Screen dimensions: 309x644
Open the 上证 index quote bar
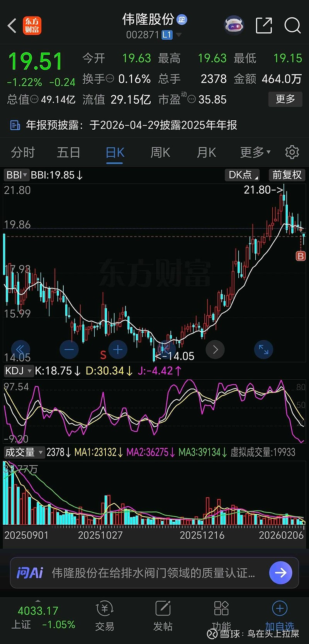(x=42, y=618)
